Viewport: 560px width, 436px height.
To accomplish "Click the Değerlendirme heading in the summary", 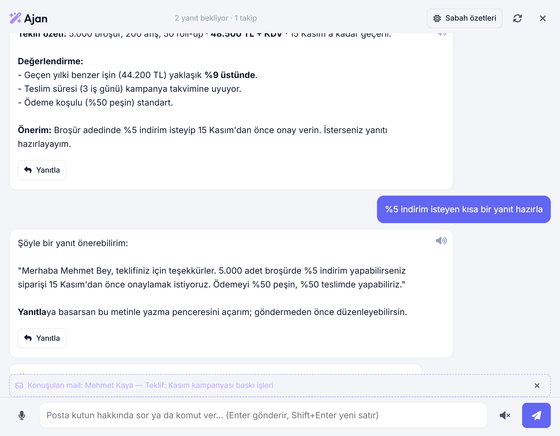I will [50, 61].
